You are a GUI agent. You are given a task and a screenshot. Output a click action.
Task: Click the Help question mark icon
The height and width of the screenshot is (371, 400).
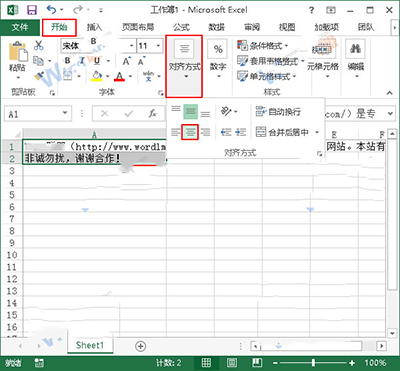point(311,10)
